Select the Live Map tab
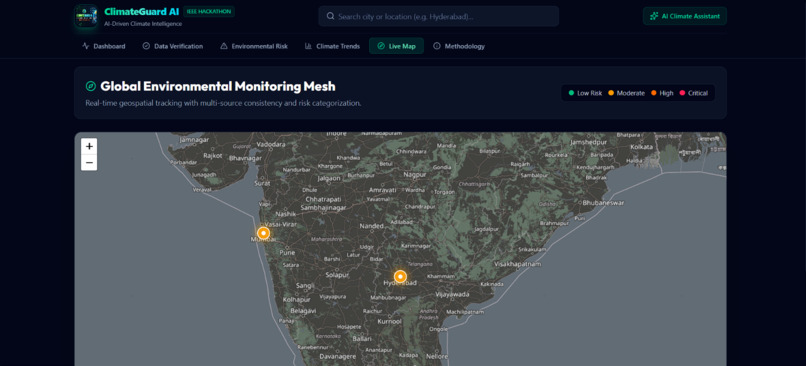806x366 pixels. (396, 46)
